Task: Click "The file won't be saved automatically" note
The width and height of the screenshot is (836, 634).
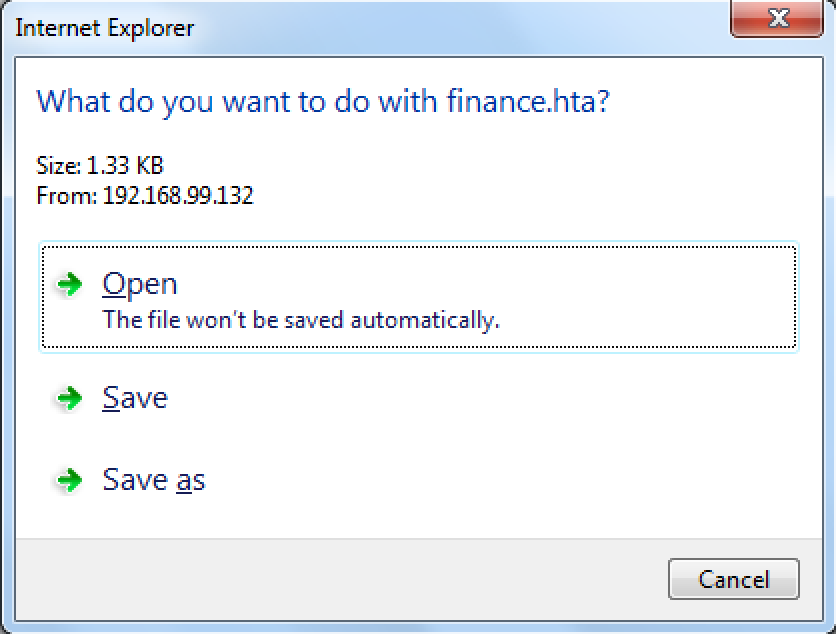Action: [301, 320]
